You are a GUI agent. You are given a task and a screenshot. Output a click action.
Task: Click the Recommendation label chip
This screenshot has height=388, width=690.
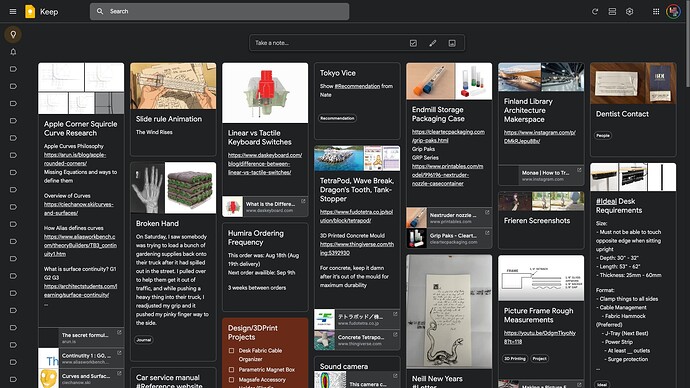(x=337, y=118)
